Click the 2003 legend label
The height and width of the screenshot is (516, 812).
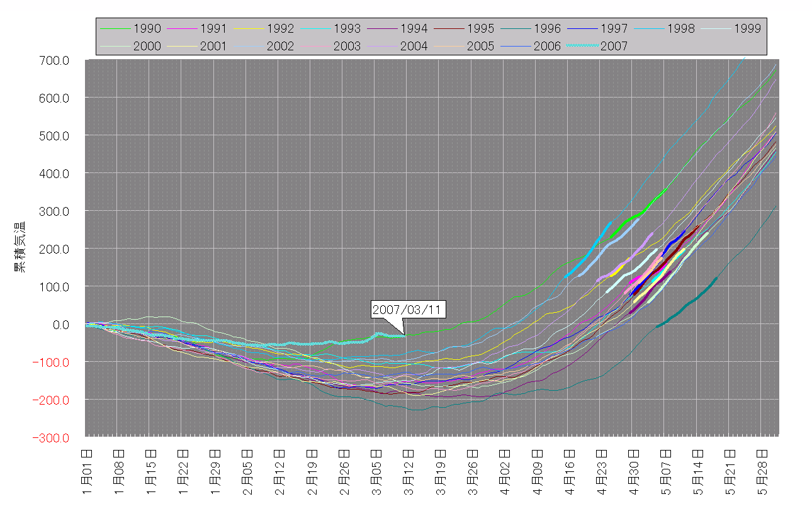point(347,46)
